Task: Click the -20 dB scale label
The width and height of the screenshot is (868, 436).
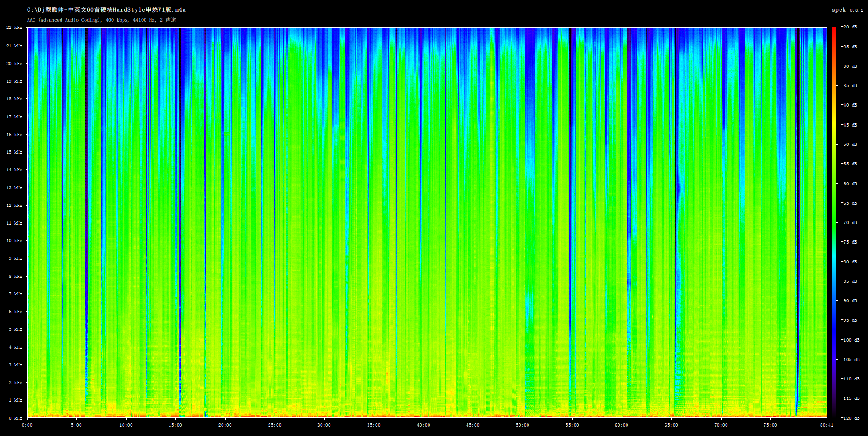Action: [x=848, y=27]
